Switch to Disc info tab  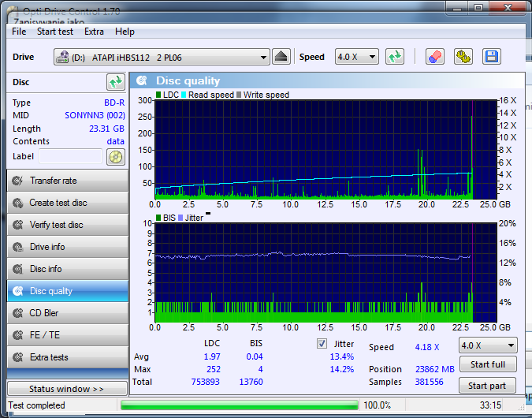(68, 269)
